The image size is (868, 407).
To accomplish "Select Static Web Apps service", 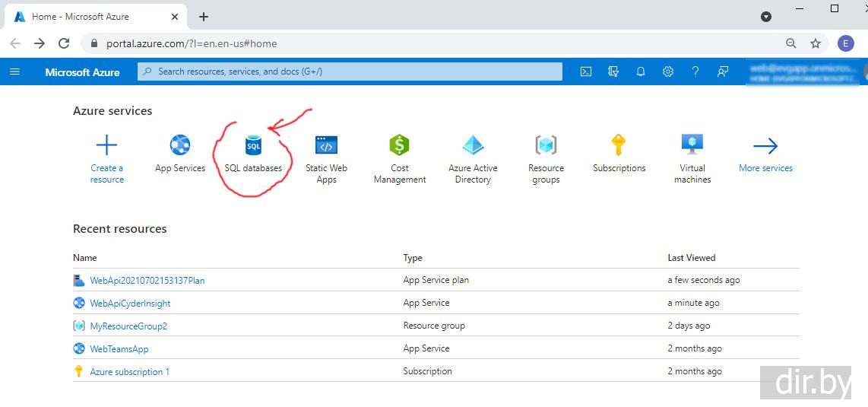I will (x=326, y=145).
